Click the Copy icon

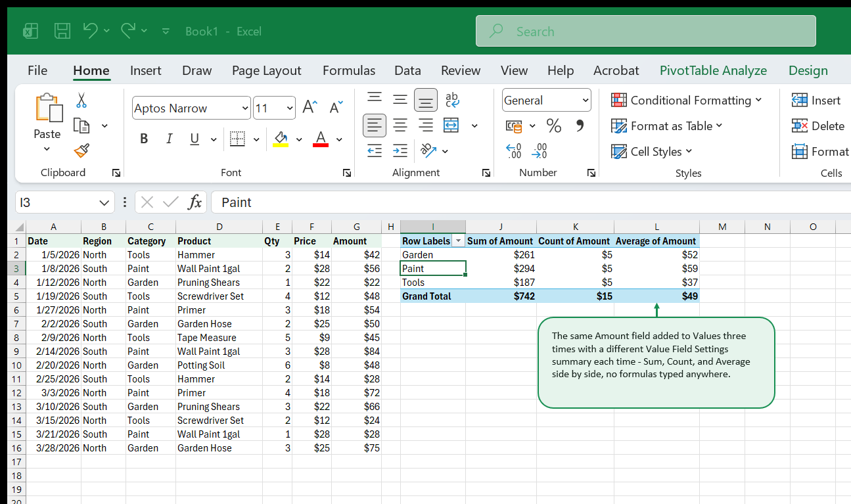tap(81, 126)
